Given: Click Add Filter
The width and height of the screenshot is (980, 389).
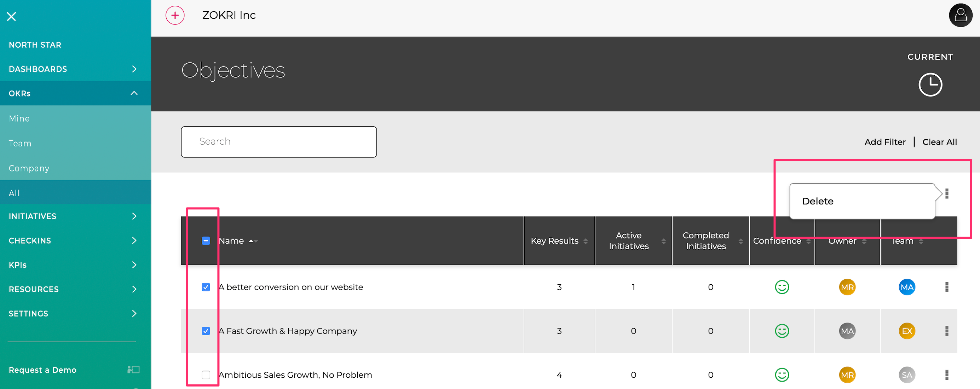Looking at the screenshot, I should coord(885,142).
